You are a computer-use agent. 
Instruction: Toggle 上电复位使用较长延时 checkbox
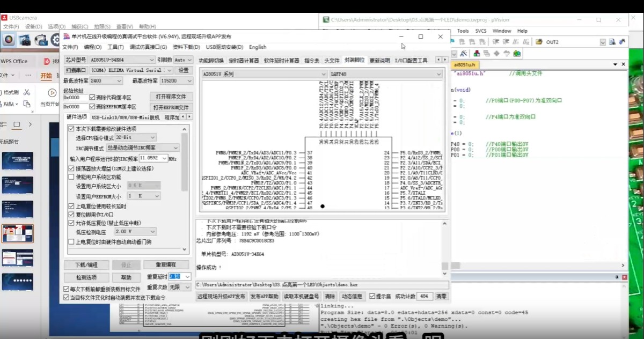tap(71, 207)
